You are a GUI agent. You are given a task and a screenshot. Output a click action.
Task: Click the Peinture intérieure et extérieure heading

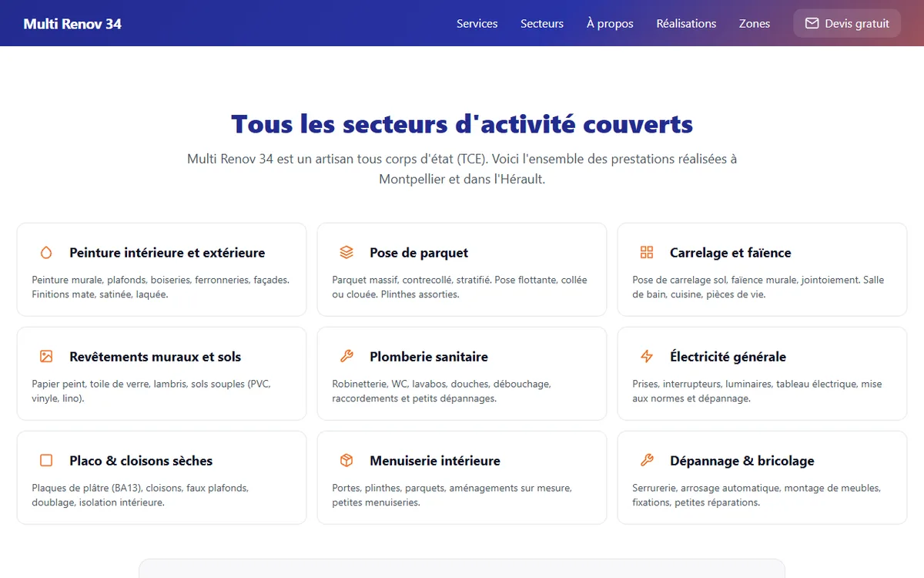167,252
